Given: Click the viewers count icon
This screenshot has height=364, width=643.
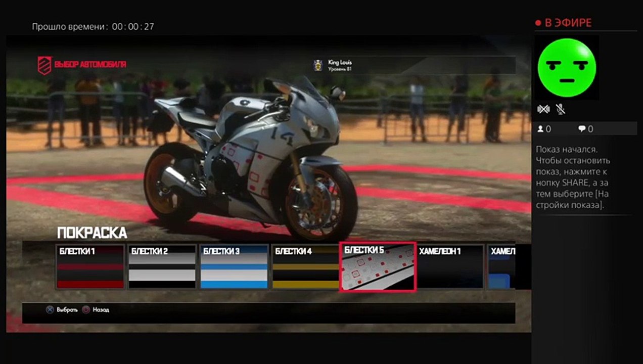Looking at the screenshot, I should click(540, 129).
